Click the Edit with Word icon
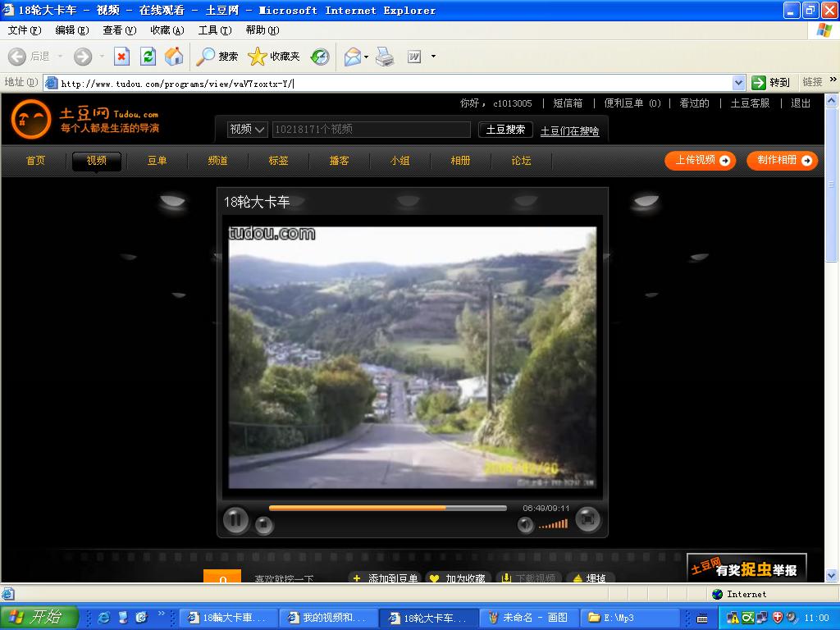This screenshot has width=840, height=630. tap(414, 57)
